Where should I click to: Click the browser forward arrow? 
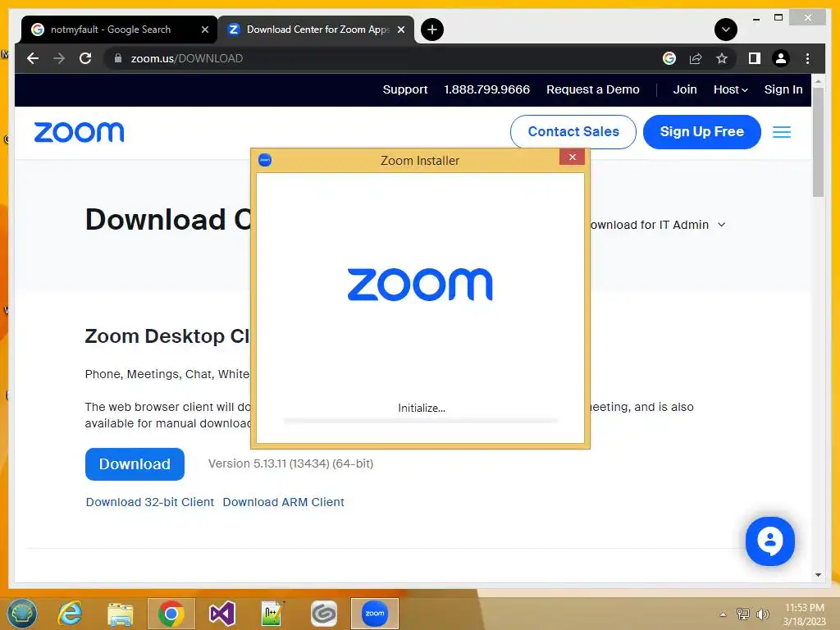click(59, 58)
